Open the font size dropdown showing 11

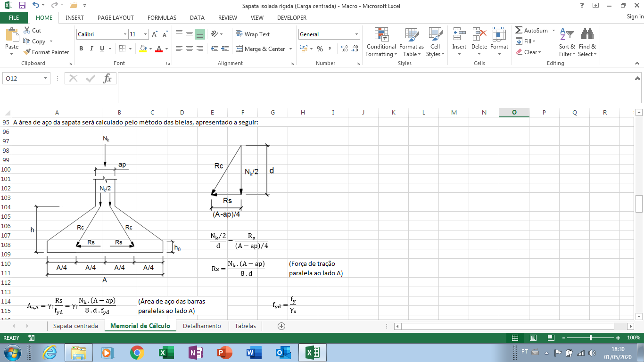click(146, 34)
